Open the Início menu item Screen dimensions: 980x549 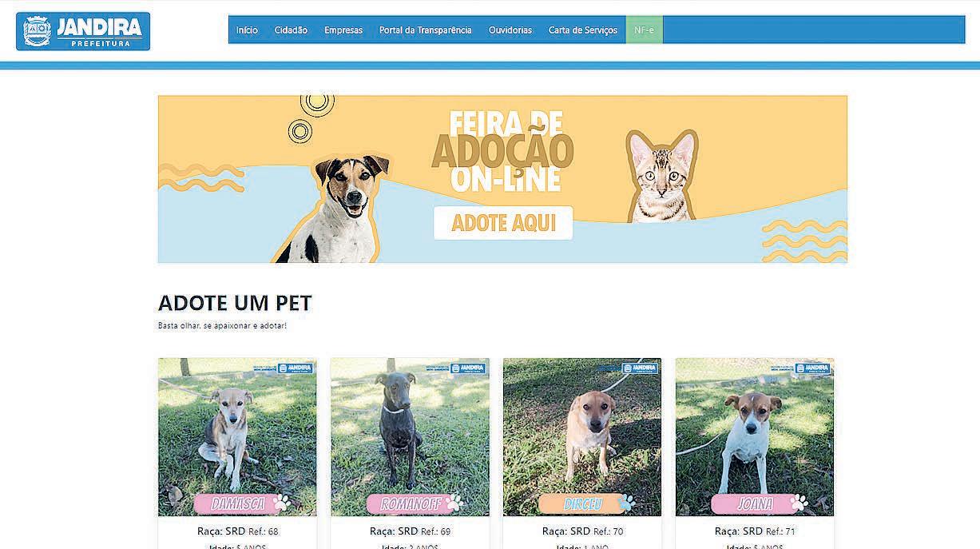pos(247,30)
